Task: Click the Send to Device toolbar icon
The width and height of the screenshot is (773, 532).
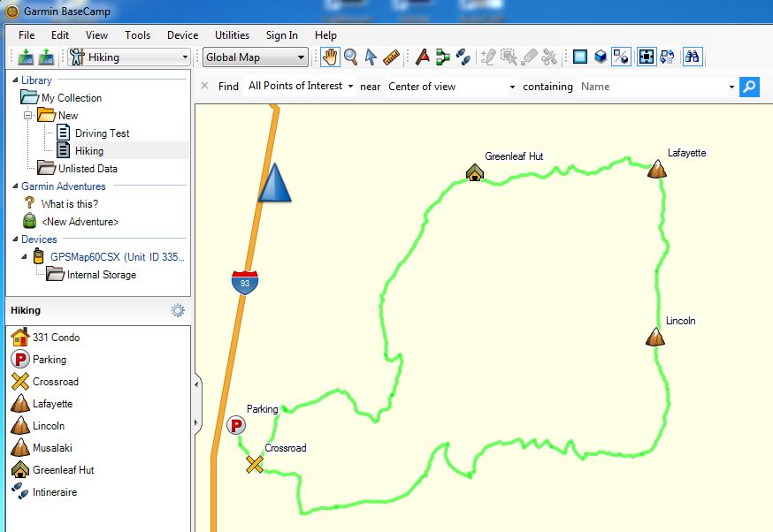Action: tap(26, 57)
